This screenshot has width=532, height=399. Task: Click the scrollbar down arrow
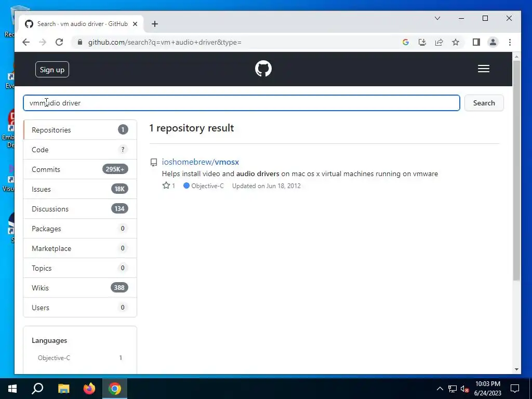coord(516,369)
